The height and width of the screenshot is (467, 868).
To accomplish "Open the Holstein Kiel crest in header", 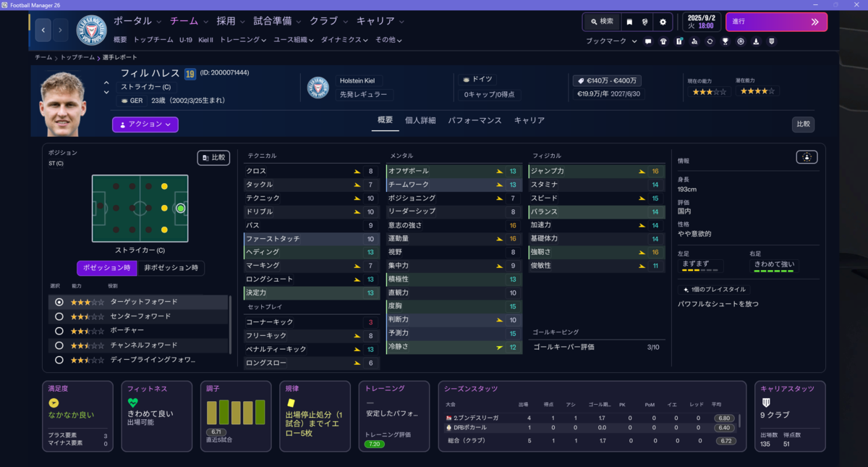I will point(91,30).
